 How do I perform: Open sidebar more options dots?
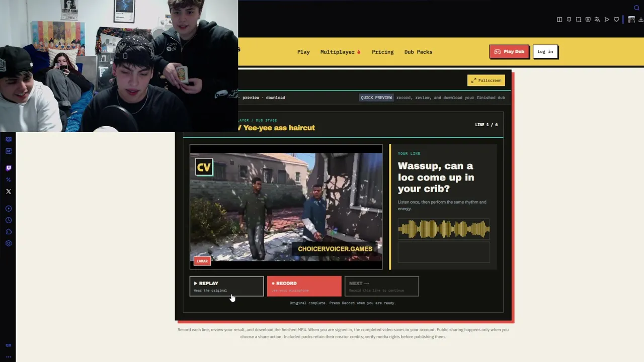pyautogui.click(x=9, y=356)
